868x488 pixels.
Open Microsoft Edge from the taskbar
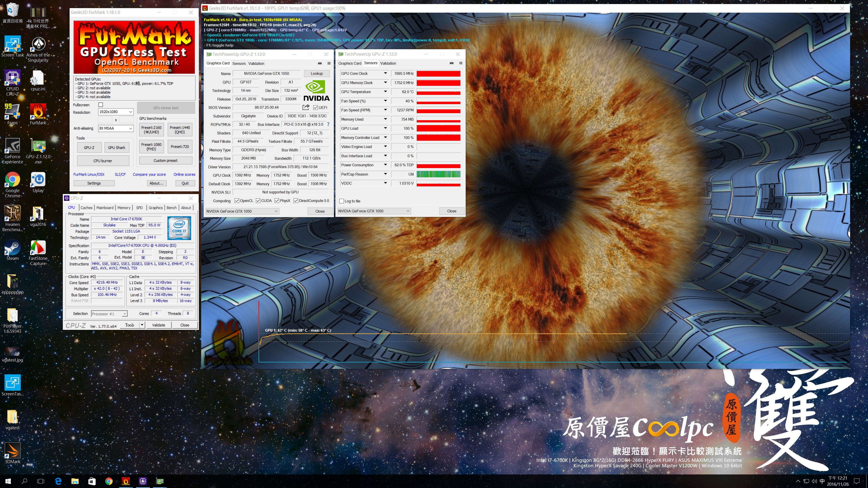point(58,481)
